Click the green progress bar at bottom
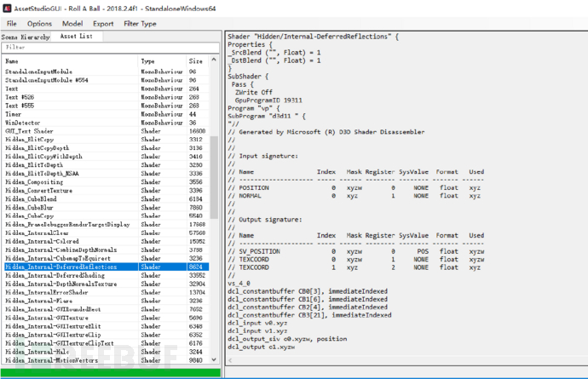The width and height of the screenshot is (588, 379). [111, 372]
